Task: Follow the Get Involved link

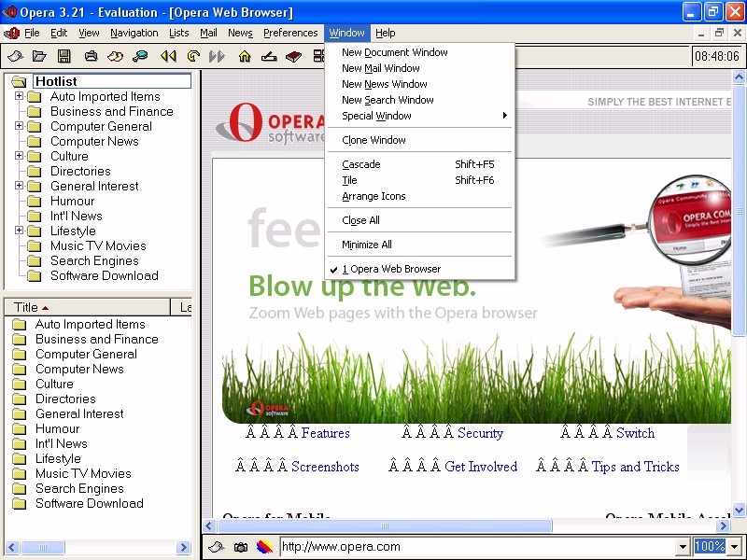Action: coord(481,466)
